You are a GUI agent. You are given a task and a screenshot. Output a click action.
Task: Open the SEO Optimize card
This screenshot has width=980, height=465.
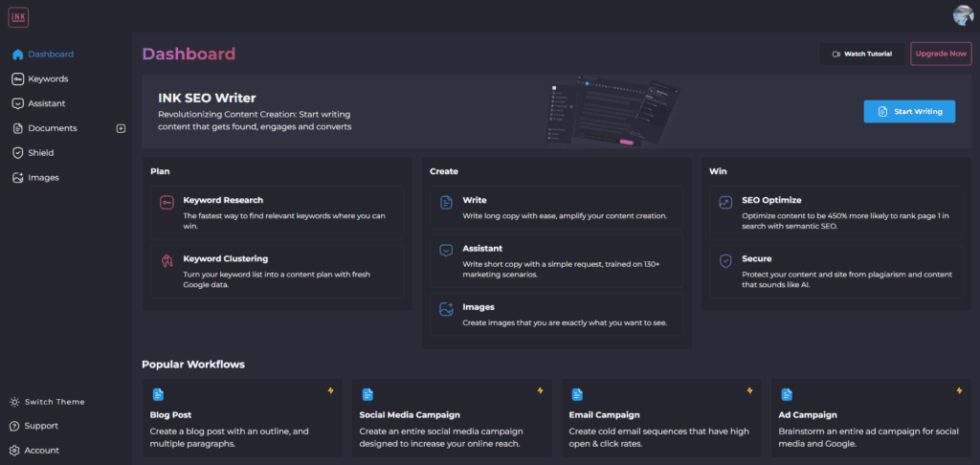[836, 212]
